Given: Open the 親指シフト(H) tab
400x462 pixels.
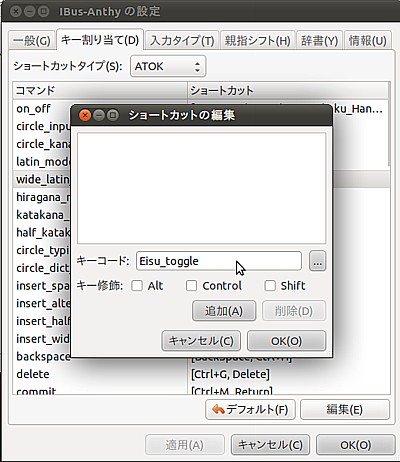Looking at the screenshot, I should tap(257, 41).
